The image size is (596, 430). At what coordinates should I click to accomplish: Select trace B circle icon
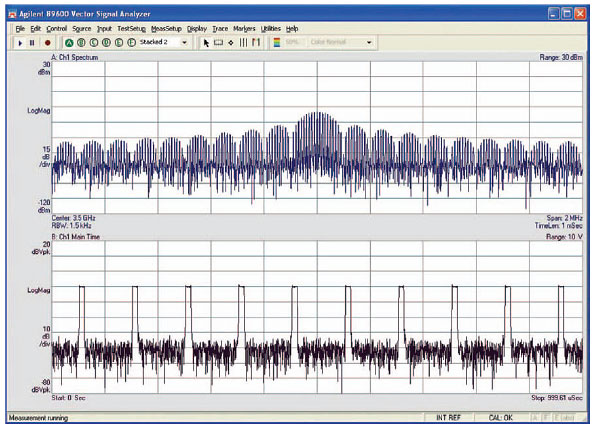[81, 43]
